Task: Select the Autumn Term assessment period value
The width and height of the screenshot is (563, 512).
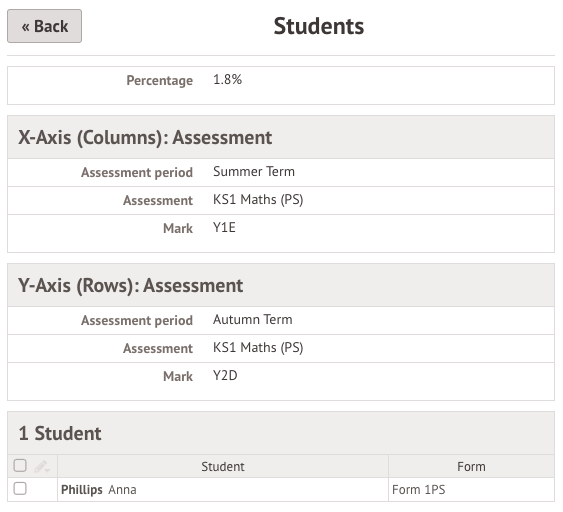Action: tap(253, 320)
